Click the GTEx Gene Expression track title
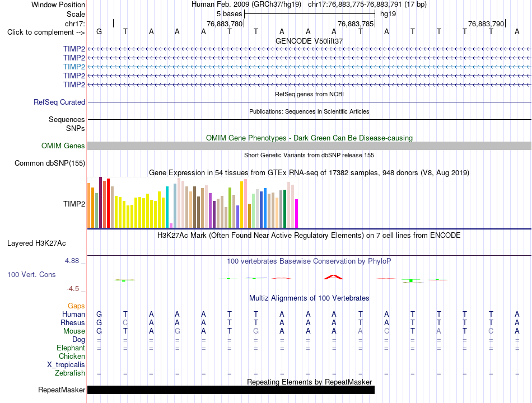The image size is (532, 403). pos(309,172)
